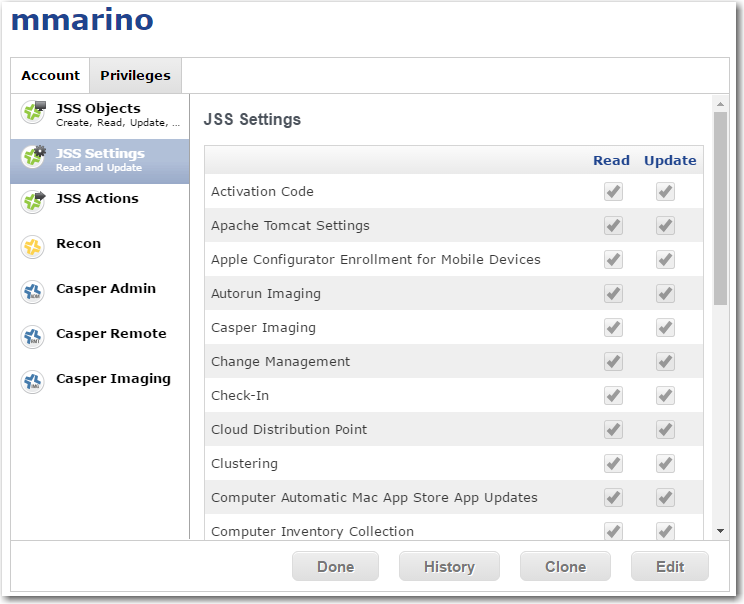Toggle Update for Apple Configurator Enrollment
This screenshot has width=744, height=604.
click(x=665, y=260)
